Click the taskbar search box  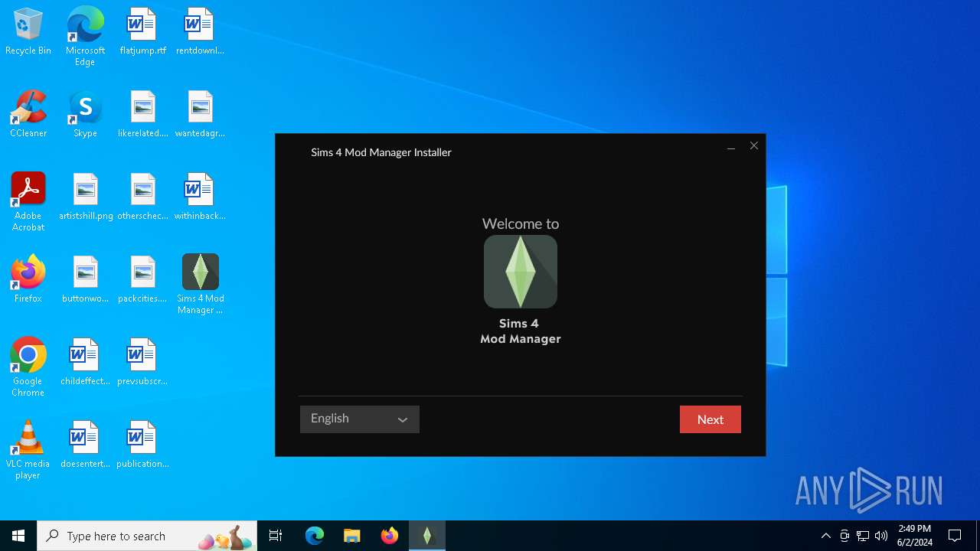(147, 536)
